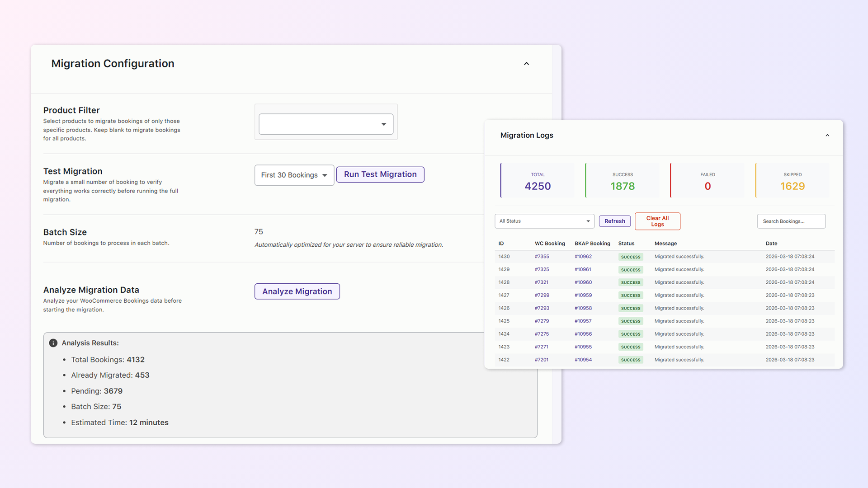Focus the Search Bookings input field

coord(791,221)
